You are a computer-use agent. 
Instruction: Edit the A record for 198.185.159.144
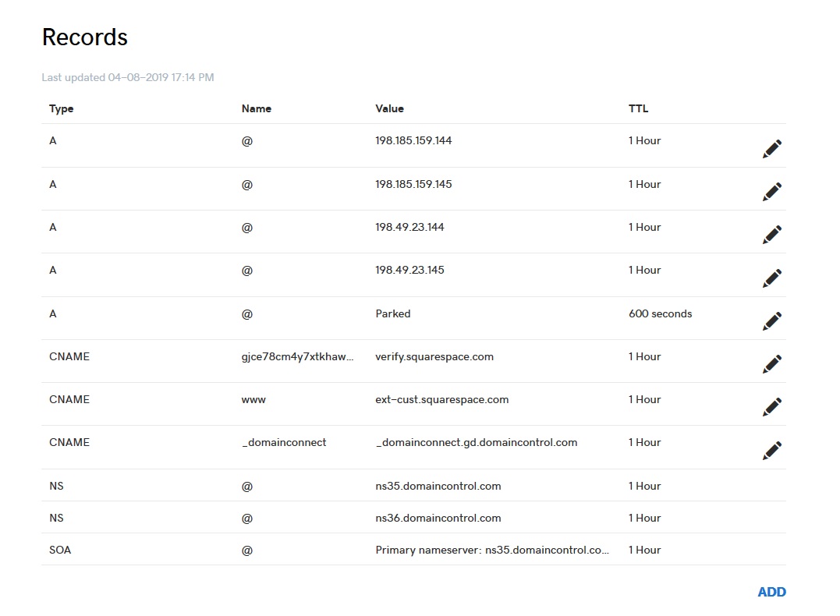[772, 149]
